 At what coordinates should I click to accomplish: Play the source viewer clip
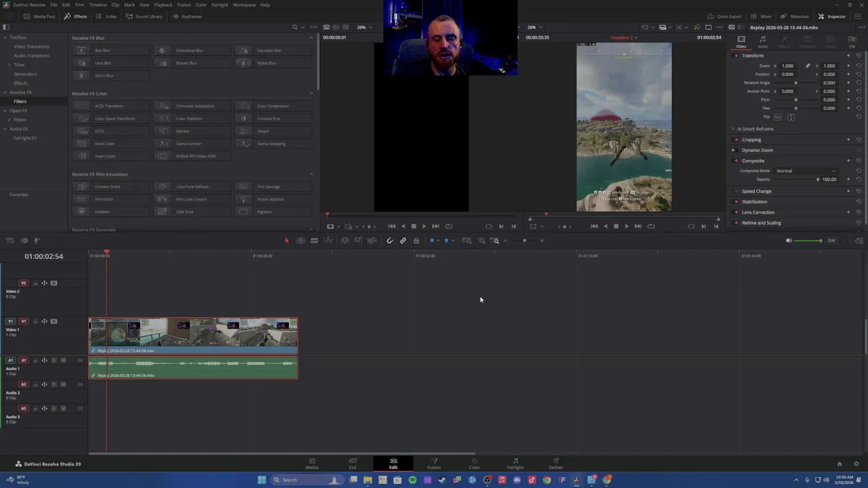[424, 226]
